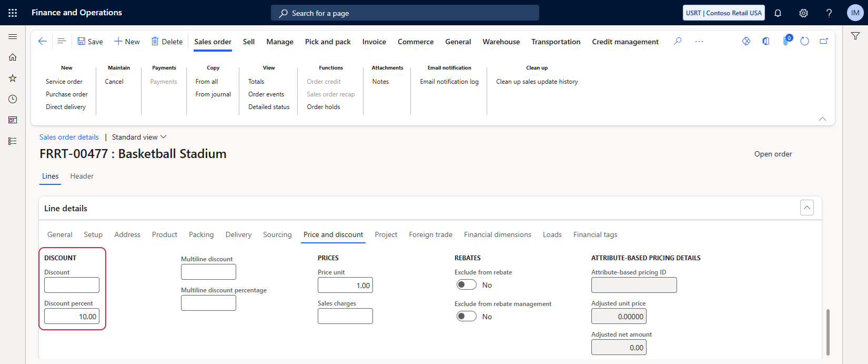Open the app launcher waffle icon
This screenshot has height=364, width=868.
click(x=13, y=13)
